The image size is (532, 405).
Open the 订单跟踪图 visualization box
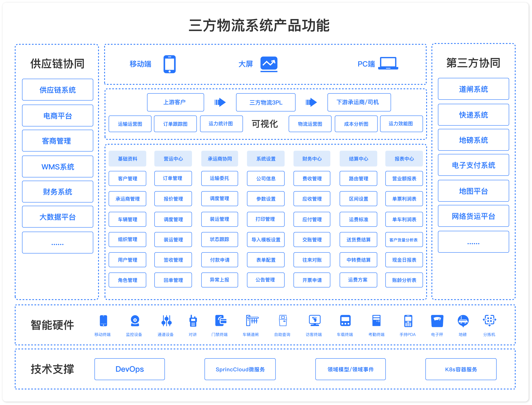pyautogui.click(x=175, y=124)
